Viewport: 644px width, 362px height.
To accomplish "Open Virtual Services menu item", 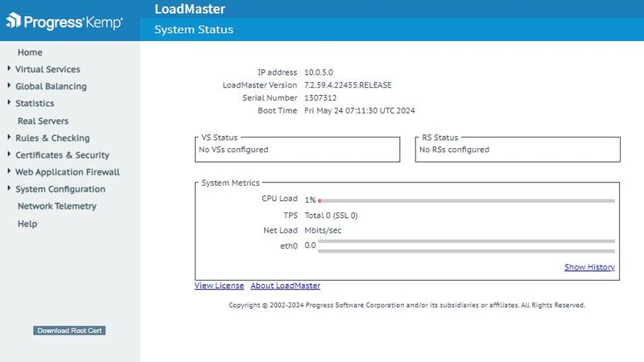I will click(x=47, y=69).
